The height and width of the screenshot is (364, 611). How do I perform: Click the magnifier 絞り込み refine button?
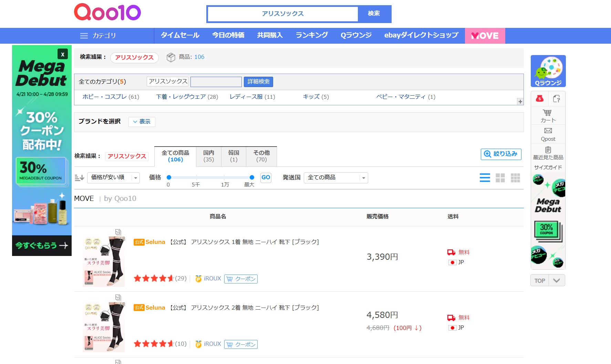coord(501,154)
